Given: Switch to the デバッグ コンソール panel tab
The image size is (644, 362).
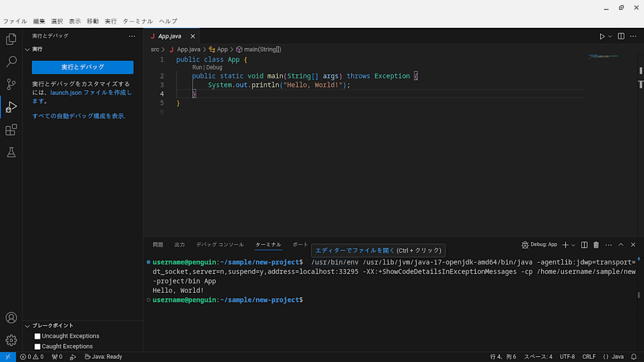Looking at the screenshot, I should pos(219,245).
